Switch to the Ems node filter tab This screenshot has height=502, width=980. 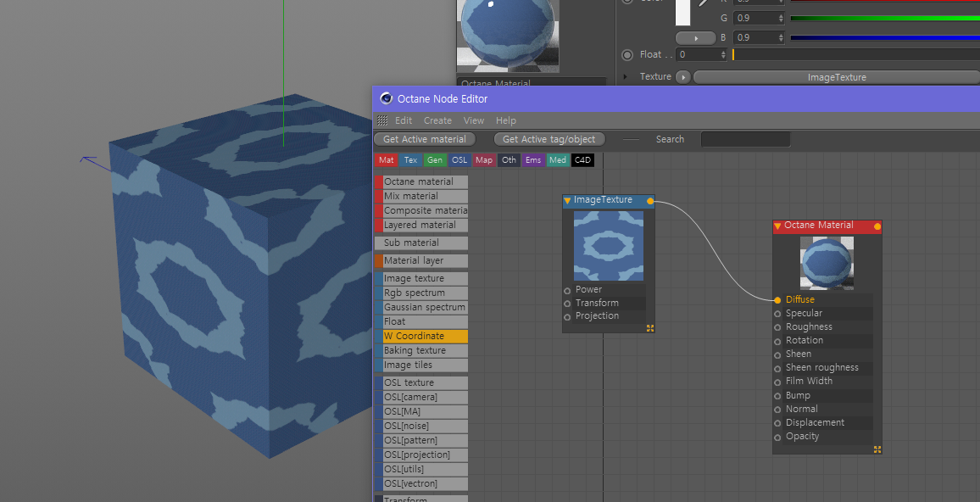pos(533,160)
